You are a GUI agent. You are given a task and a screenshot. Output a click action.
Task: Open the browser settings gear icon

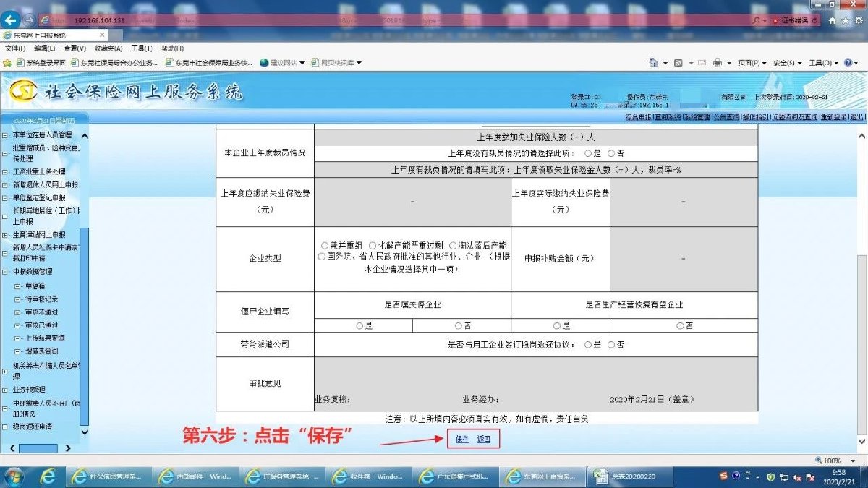(858, 20)
